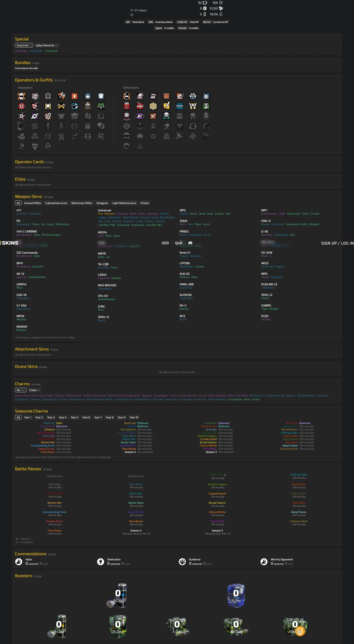Switch charms filter to Chibis
This screenshot has width=354, height=644.
coord(34,390)
